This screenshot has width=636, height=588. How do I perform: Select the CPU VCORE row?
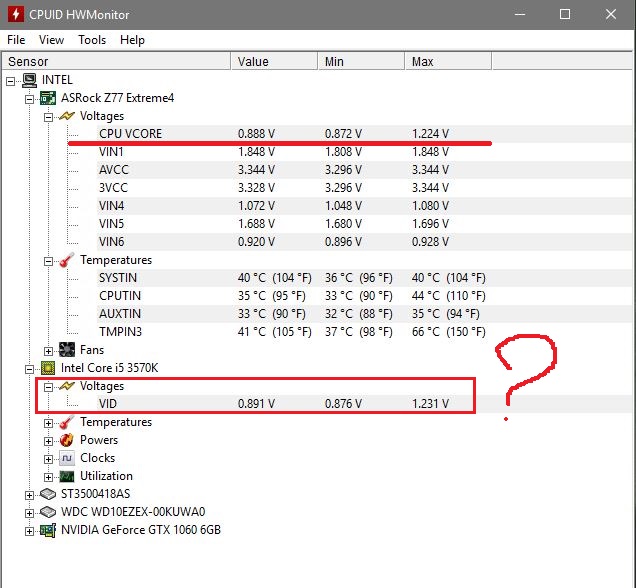click(365, 134)
